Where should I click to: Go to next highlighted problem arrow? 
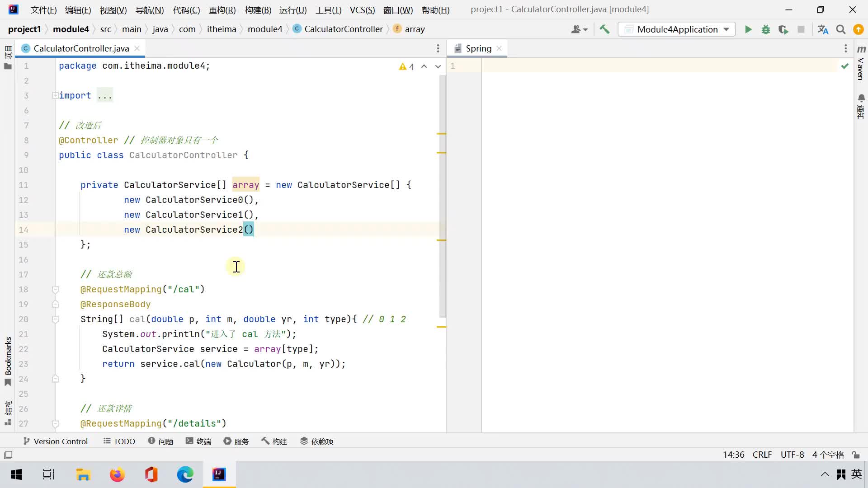tap(438, 66)
